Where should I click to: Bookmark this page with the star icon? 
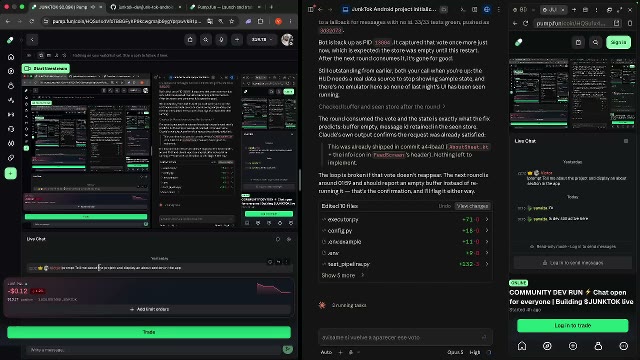(x=231, y=21)
